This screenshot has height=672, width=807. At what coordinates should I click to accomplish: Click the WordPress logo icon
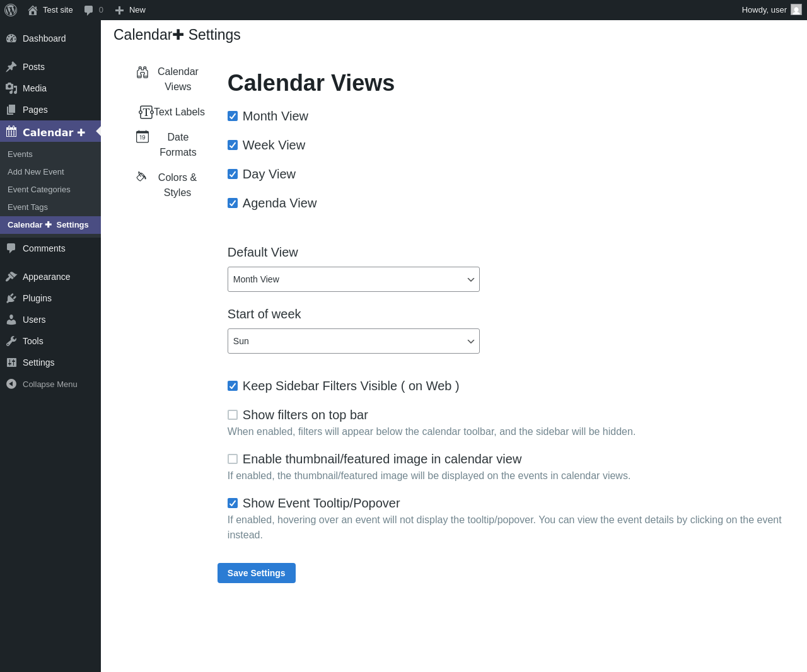11,10
